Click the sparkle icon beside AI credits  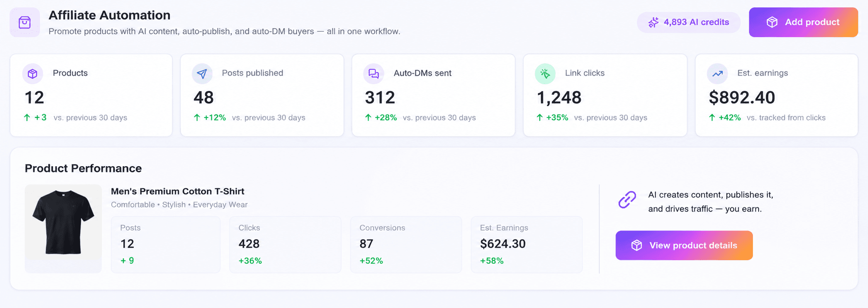point(653,22)
